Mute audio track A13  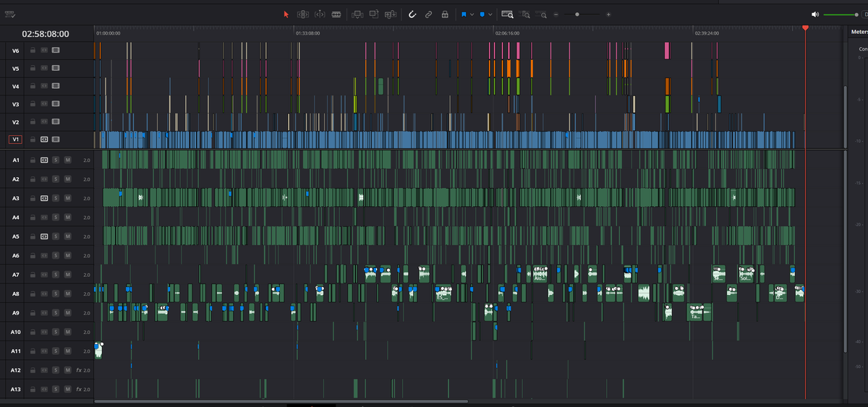67,390
